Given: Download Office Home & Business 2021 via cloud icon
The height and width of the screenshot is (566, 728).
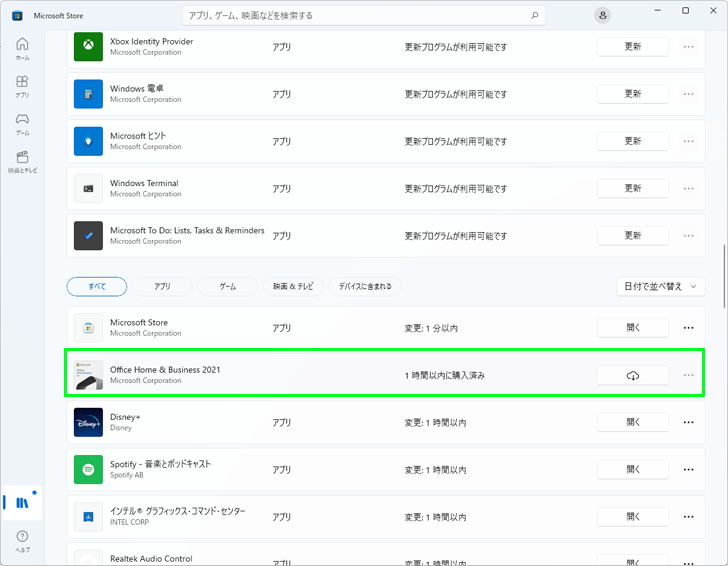Looking at the screenshot, I should 633,375.
